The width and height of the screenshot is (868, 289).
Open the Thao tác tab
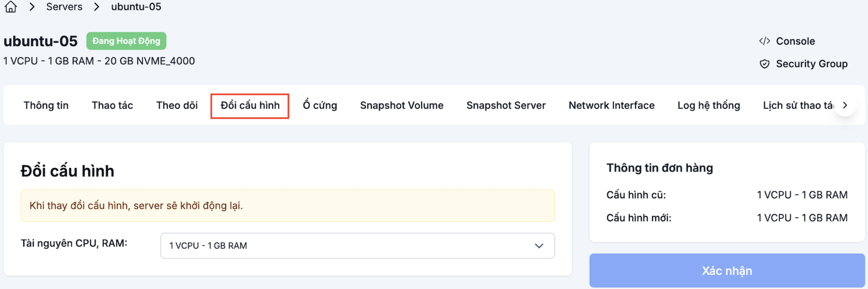tap(112, 105)
